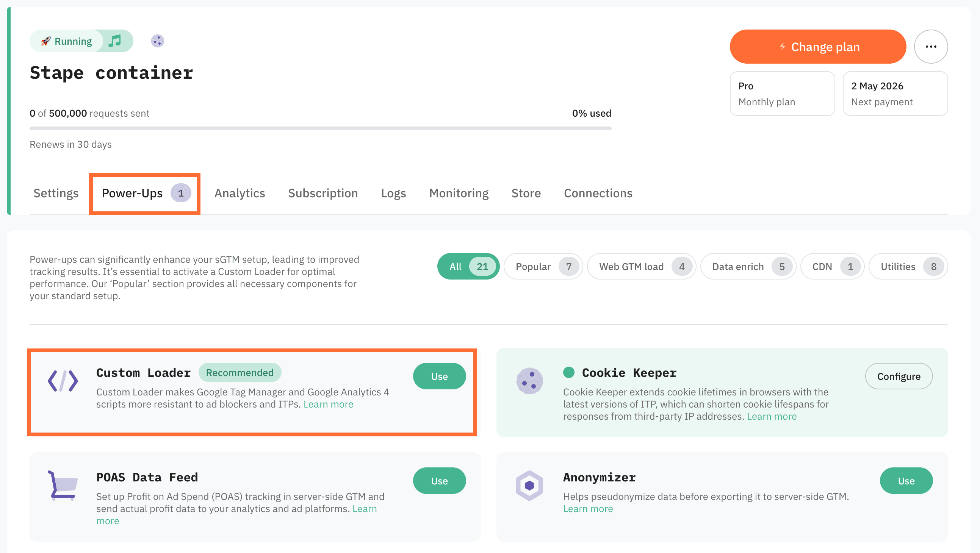
Task: Open Learn more link for Anonymizer
Action: click(x=588, y=509)
